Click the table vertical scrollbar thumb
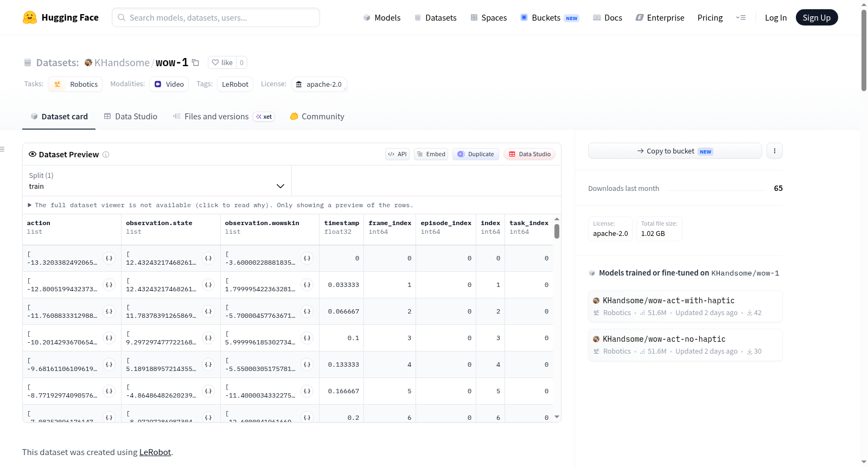868x467 pixels. (557, 232)
